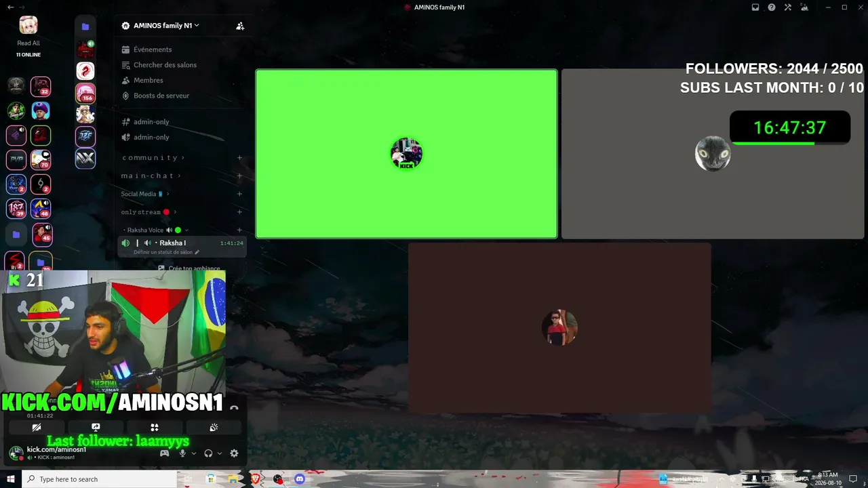Screen dimensions: 868x488
Task: Select the green screen video tile
Action: [x=406, y=154]
